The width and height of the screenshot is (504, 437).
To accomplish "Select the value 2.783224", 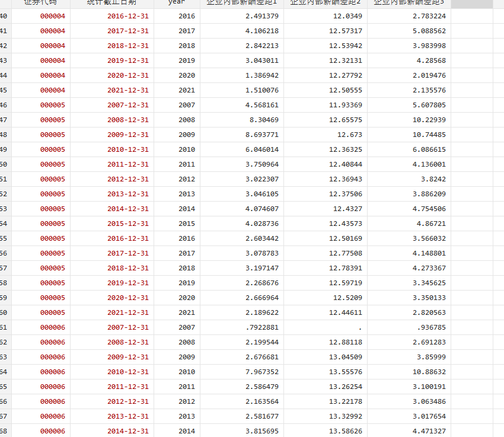I will point(409,16).
